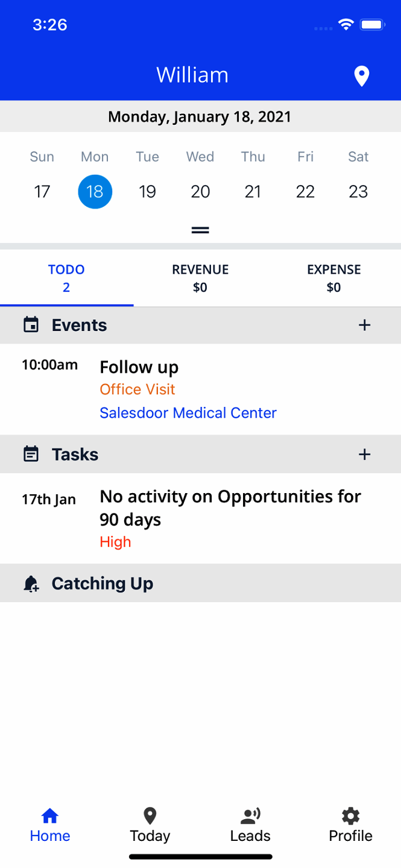Tap the location pin icon in header
Viewport: 401px width, 868px height.
coord(361,77)
